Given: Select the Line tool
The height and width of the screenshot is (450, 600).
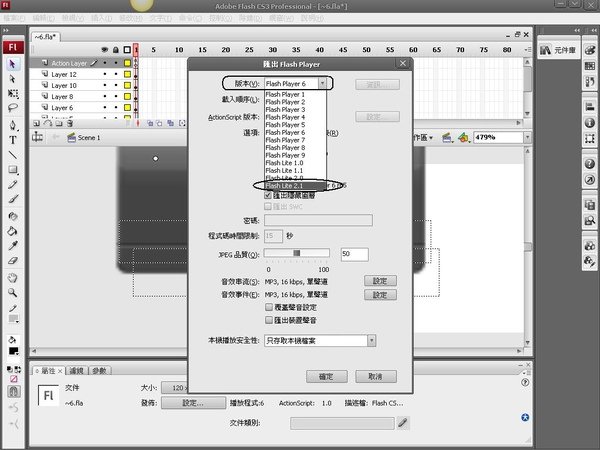Looking at the screenshot, I should (13, 155).
